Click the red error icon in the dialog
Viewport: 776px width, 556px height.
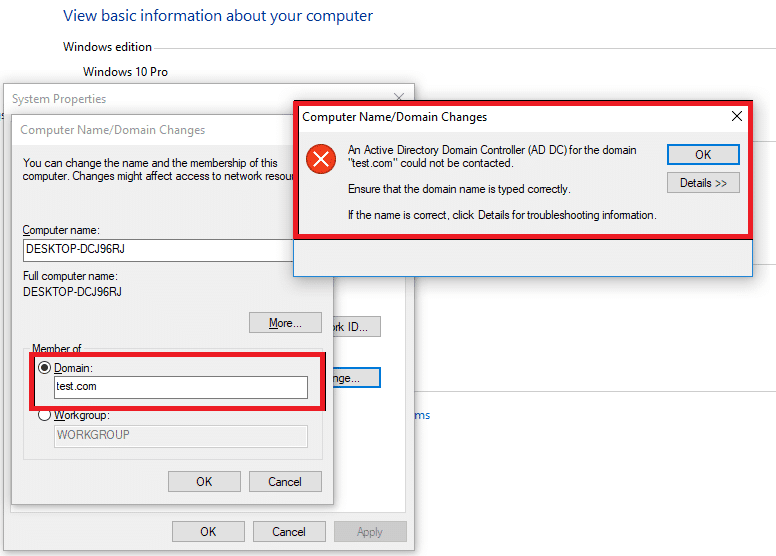click(321, 159)
